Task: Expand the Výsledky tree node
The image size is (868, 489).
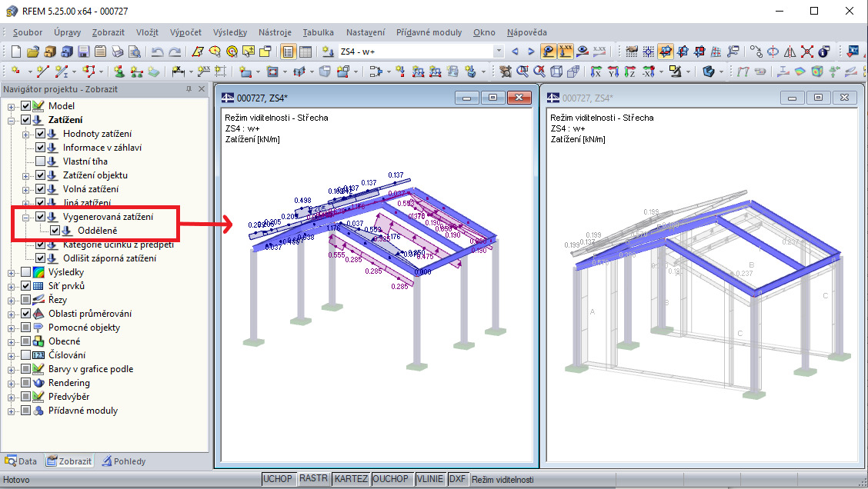Action: point(11,273)
